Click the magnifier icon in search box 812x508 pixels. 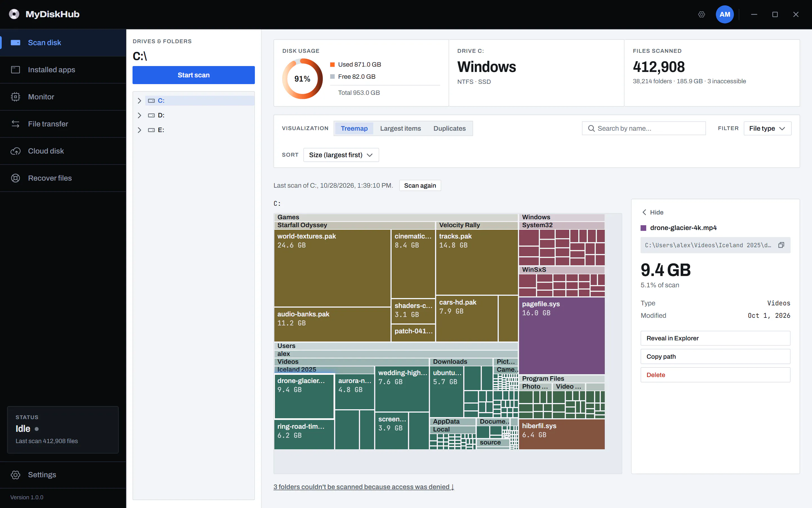591,128
